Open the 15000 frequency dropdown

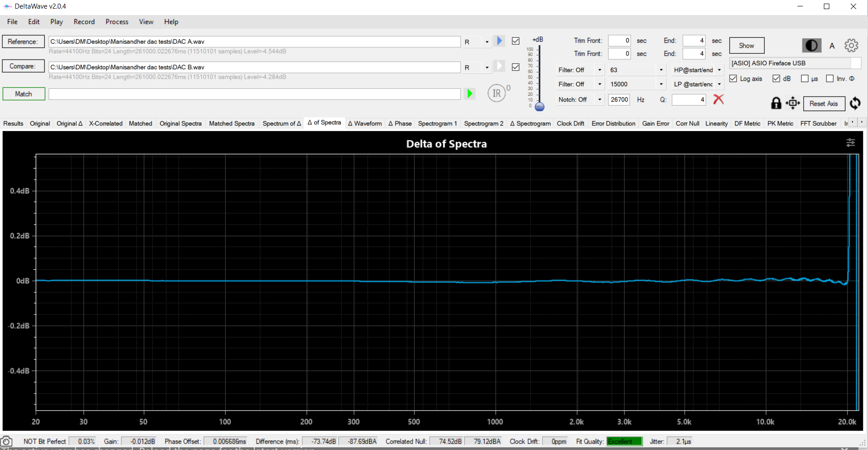point(661,84)
